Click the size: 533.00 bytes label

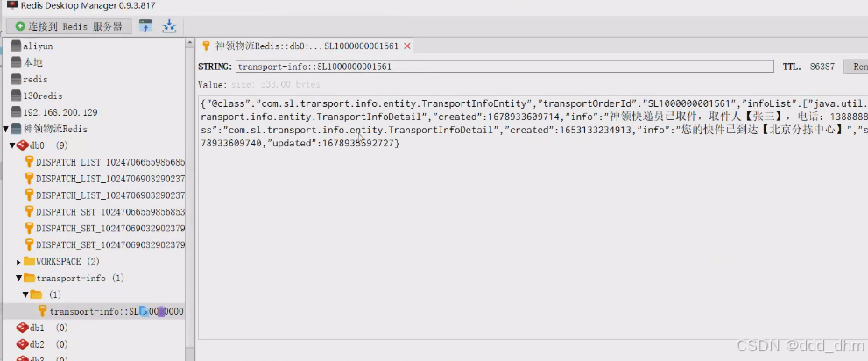[274, 85]
